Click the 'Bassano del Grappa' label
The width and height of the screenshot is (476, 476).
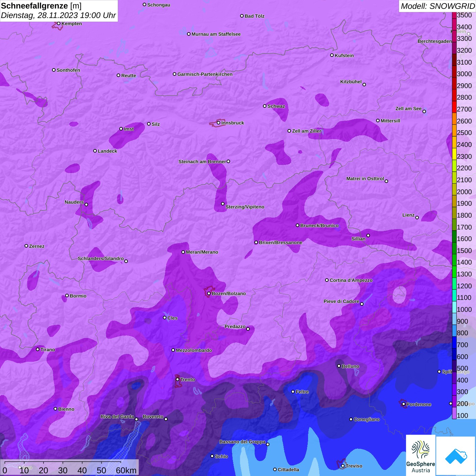tap(242, 442)
